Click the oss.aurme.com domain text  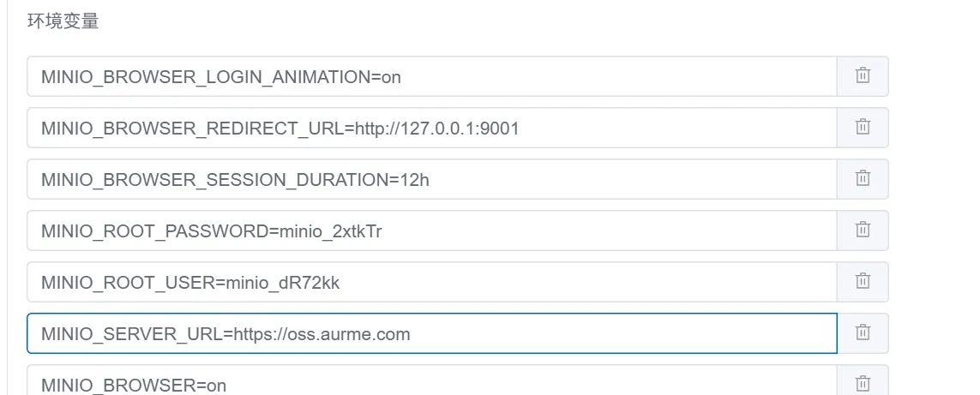click(x=348, y=334)
